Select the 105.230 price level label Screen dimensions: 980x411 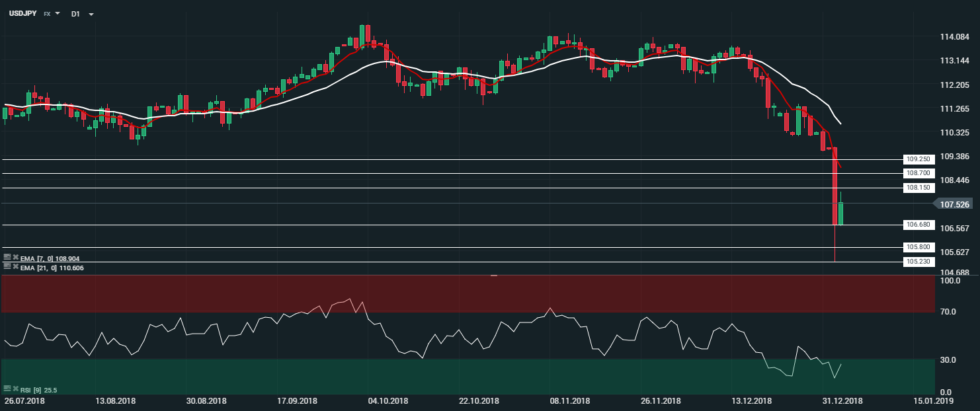pyautogui.click(x=918, y=262)
